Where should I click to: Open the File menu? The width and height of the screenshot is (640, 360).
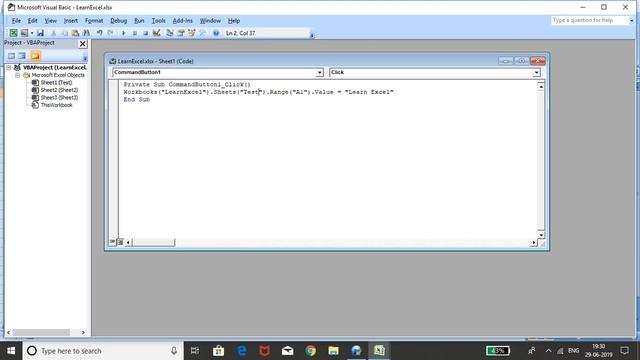point(16,20)
